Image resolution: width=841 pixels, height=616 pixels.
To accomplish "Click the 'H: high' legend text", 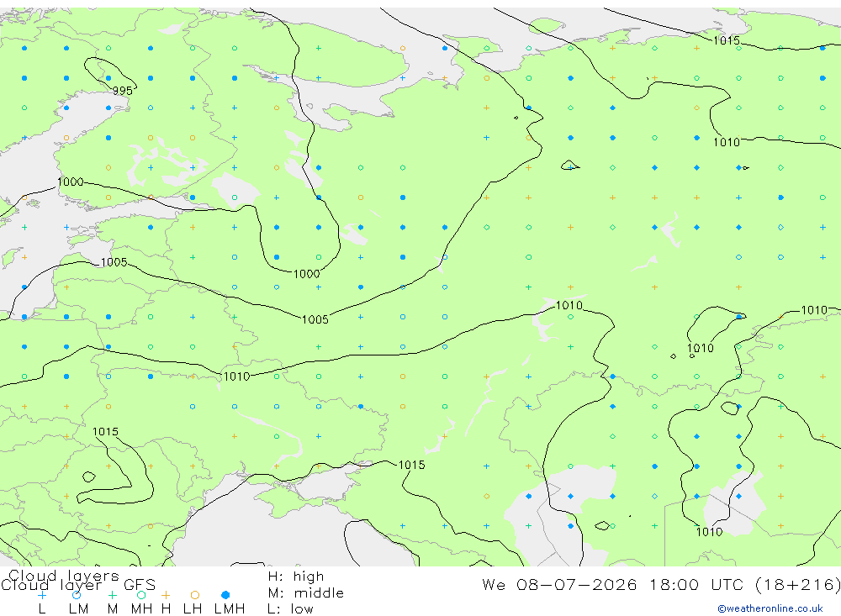I will point(296,577).
